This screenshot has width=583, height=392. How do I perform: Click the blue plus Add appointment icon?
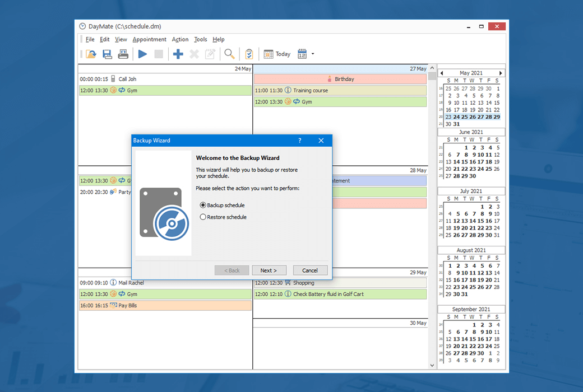click(x=178, y=54)
